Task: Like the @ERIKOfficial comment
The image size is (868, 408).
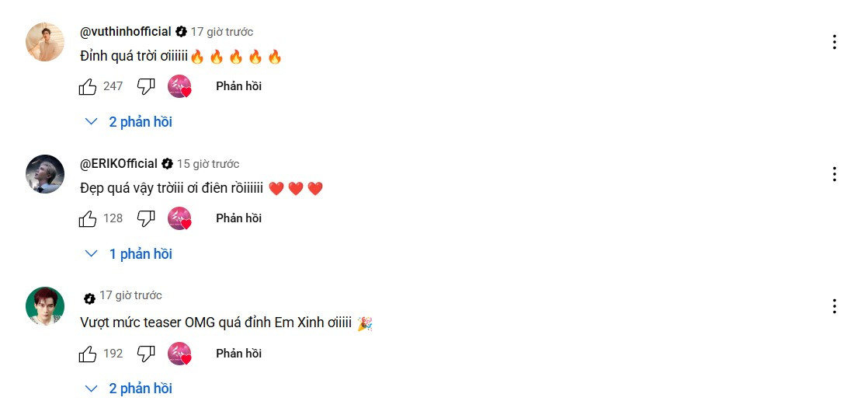Action: pos(88,218)
